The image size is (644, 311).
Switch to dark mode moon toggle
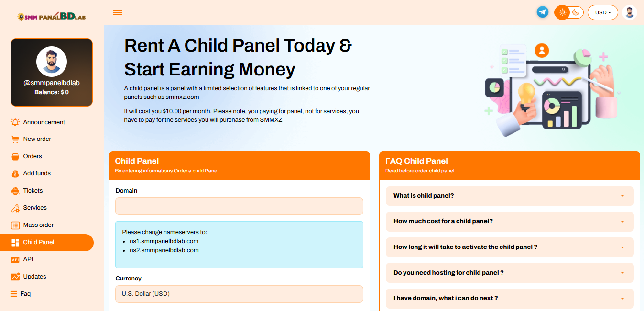(x=576, y=12)
